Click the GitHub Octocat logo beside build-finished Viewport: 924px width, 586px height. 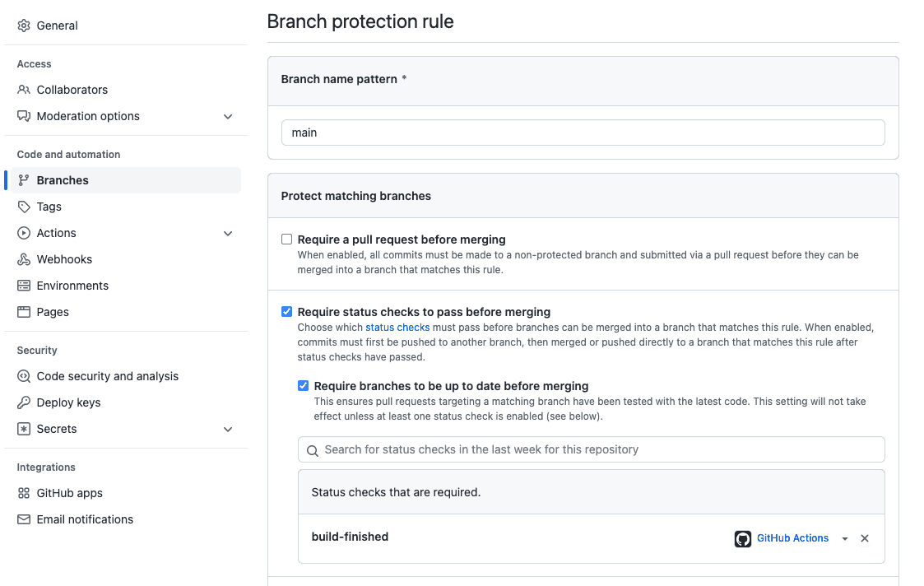pos(742,539)
